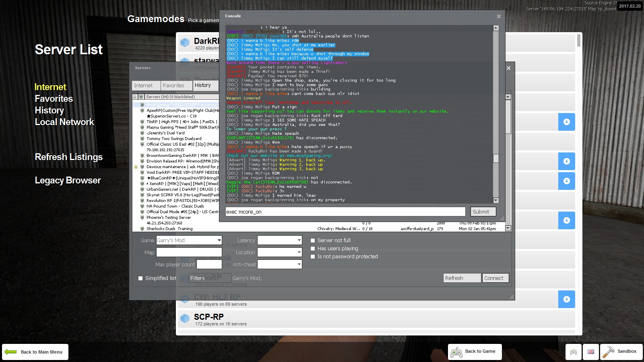Viewport: 644px width, 362px height.
Task: Close the Servers window
Action: point(508,68)
